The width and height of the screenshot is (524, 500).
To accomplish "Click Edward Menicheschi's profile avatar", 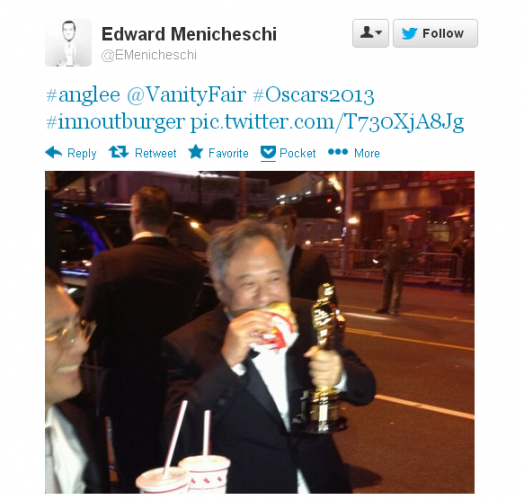I will coord(69,43).
